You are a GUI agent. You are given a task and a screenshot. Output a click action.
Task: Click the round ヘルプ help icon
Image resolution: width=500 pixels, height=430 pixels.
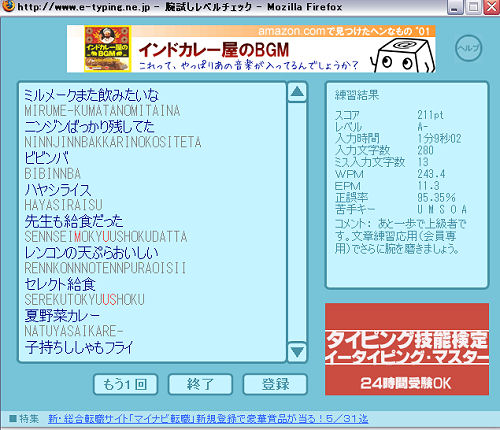point(469,48)
